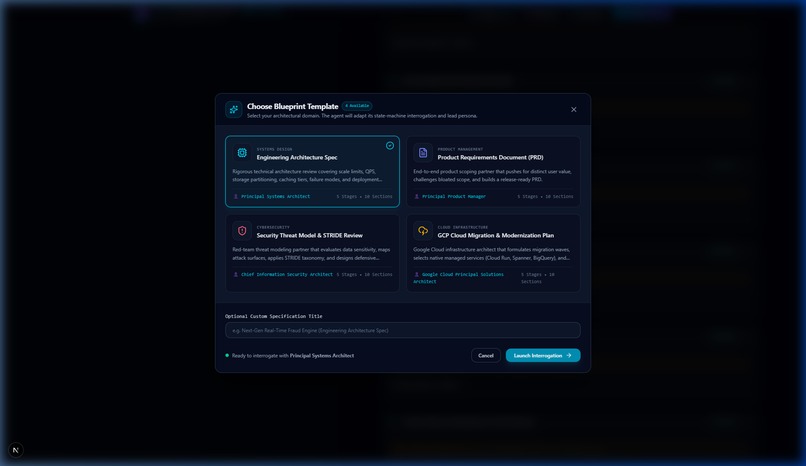Image resolution: width=806 pixels, height=466 pixels.
Task: Click the 'Principal Systems Architect' card persona label
Action: pyautogui.click(x=276, y=196)
